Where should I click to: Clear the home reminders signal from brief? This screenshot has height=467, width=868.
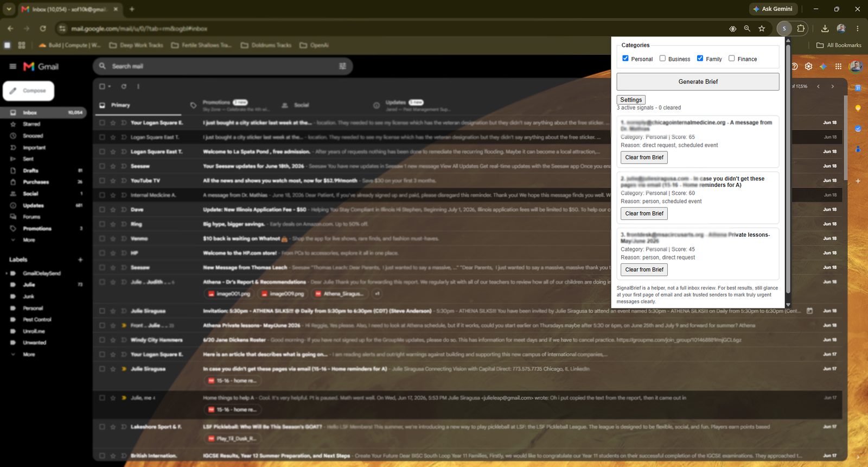pos(644,213)
